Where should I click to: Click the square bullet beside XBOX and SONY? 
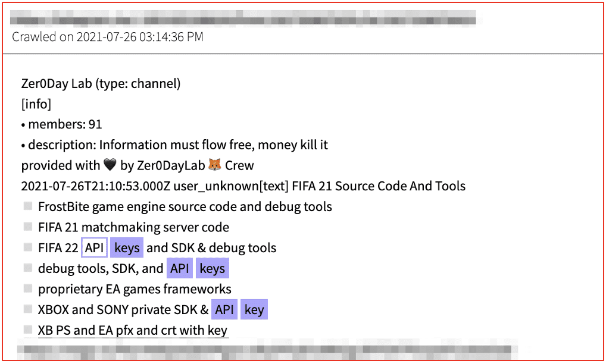pyautogui.click(x=28, y=309)
